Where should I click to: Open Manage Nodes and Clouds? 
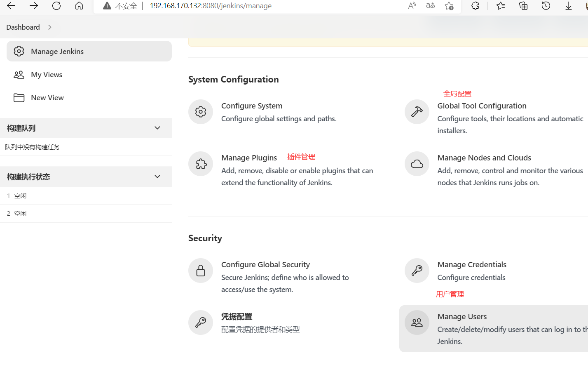point(484,158)
